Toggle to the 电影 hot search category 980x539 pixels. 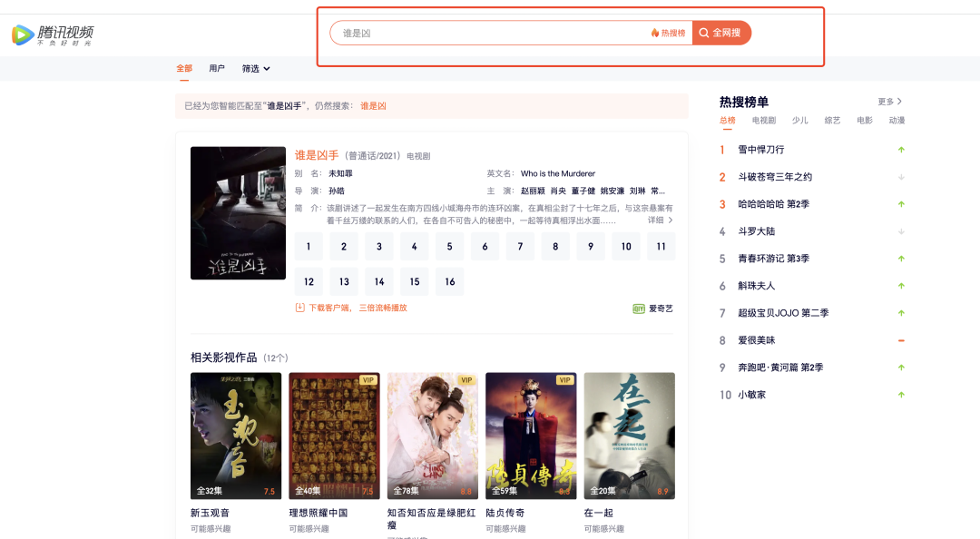862,119
